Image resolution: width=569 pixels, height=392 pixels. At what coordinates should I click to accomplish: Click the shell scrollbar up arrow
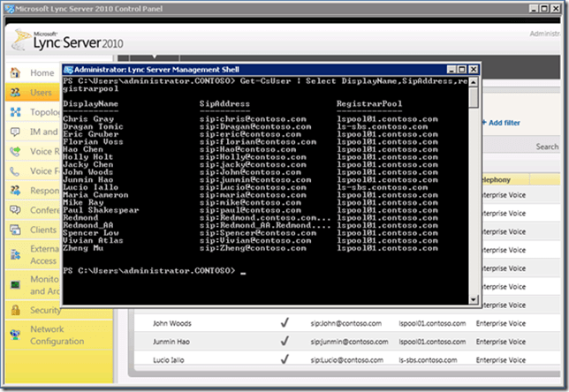pos(474,81)
